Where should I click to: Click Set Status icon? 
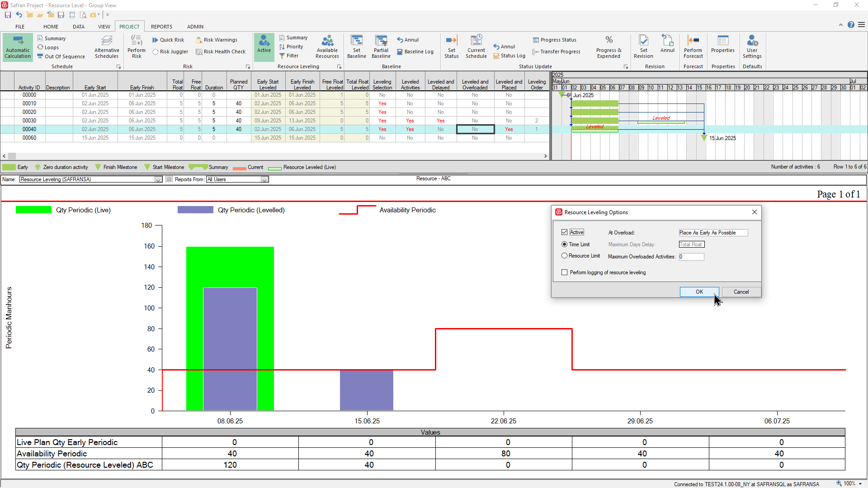(451, 47)
